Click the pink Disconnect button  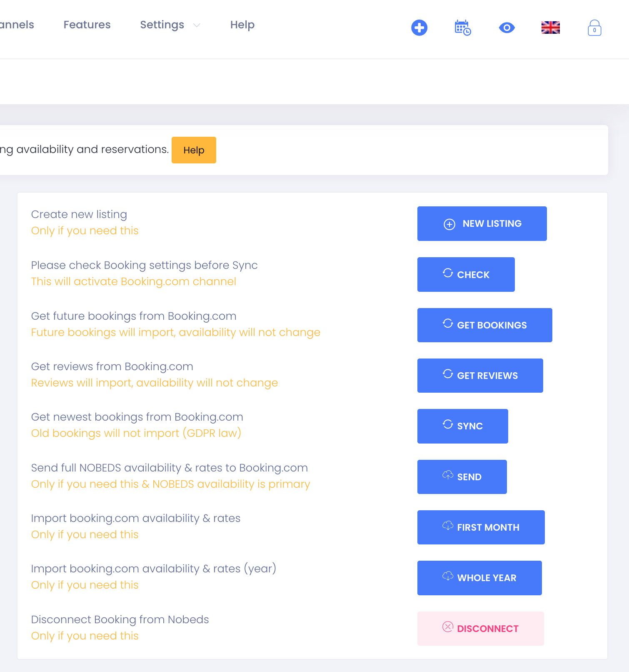pyautogui.click(x=480, y=629)
